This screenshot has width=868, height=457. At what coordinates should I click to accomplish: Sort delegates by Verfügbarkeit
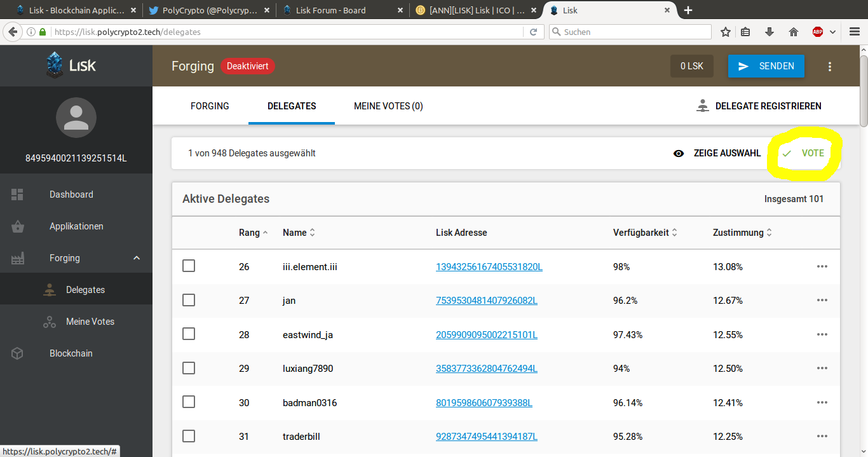[x=645, y=233]
